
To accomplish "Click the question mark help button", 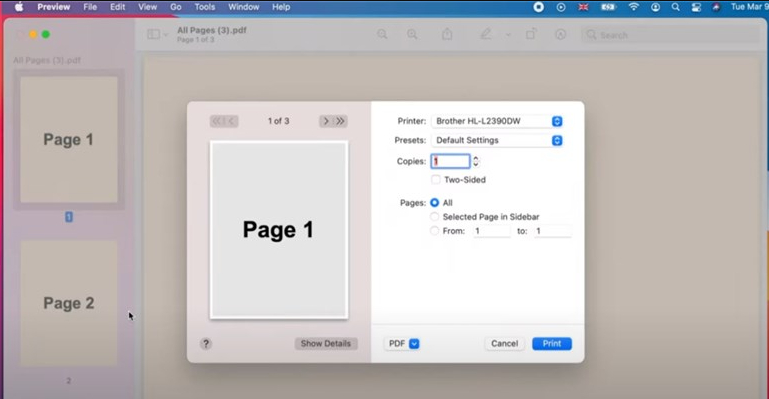I will (206, 344).
